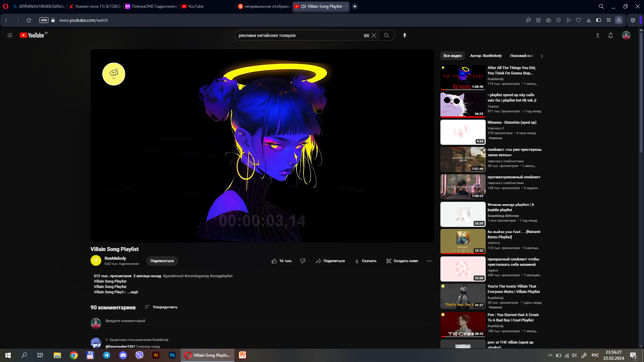Start voice search with the microphone
Image resolution: width=644 pixels, height=362 pixels.
pyautogui.click(x=405, y=35)
